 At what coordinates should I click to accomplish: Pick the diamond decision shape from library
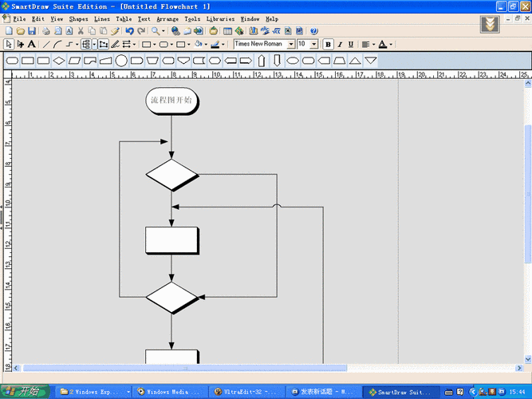click(58, 61)
